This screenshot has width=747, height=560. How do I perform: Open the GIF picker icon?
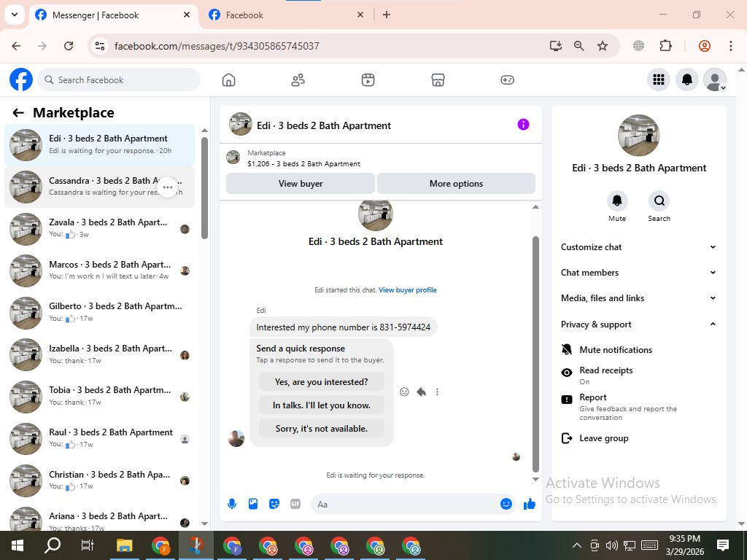tap(295, 504)
